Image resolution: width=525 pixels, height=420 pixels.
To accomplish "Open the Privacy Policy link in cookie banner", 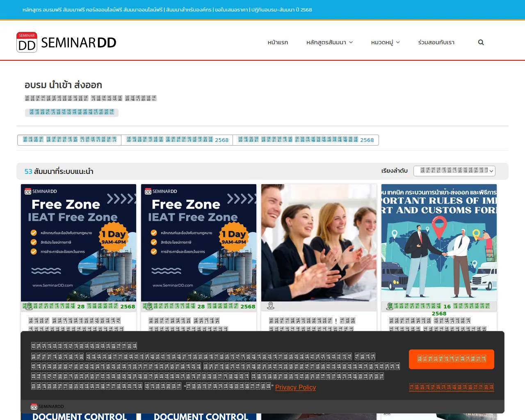I will coord(295,387).
